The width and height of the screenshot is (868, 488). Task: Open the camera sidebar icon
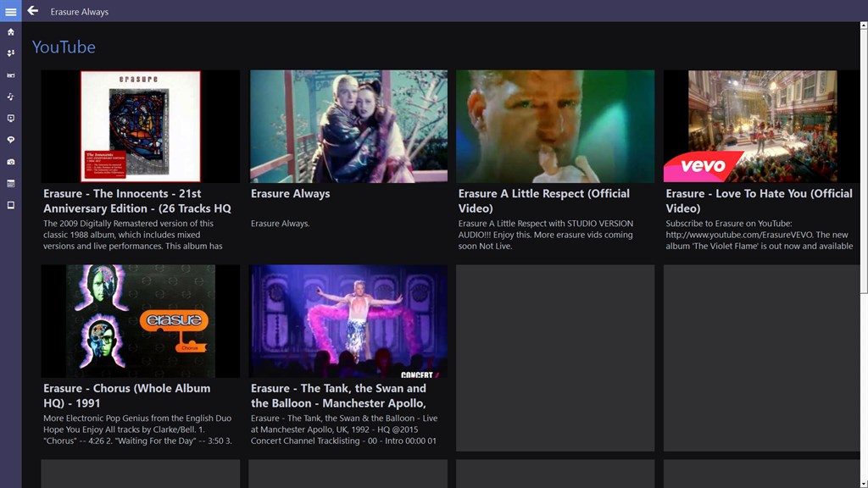tap(10, 162)
